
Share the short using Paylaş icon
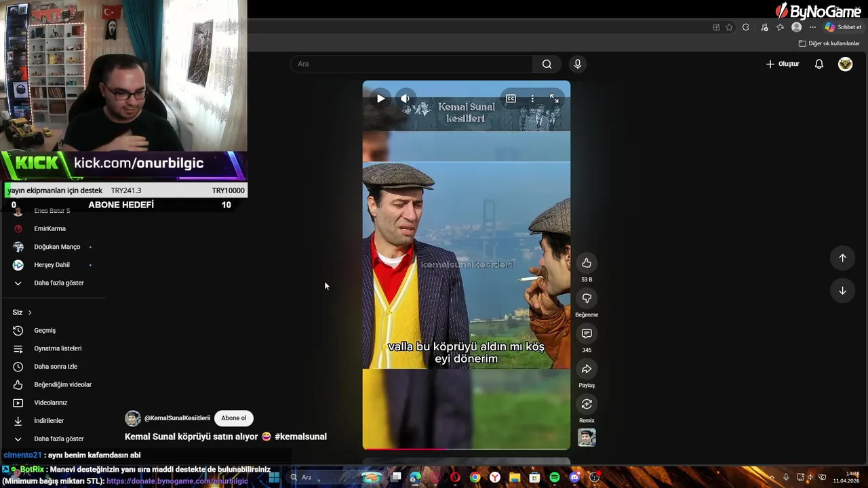pyautogui.click(x=587, y=369)
